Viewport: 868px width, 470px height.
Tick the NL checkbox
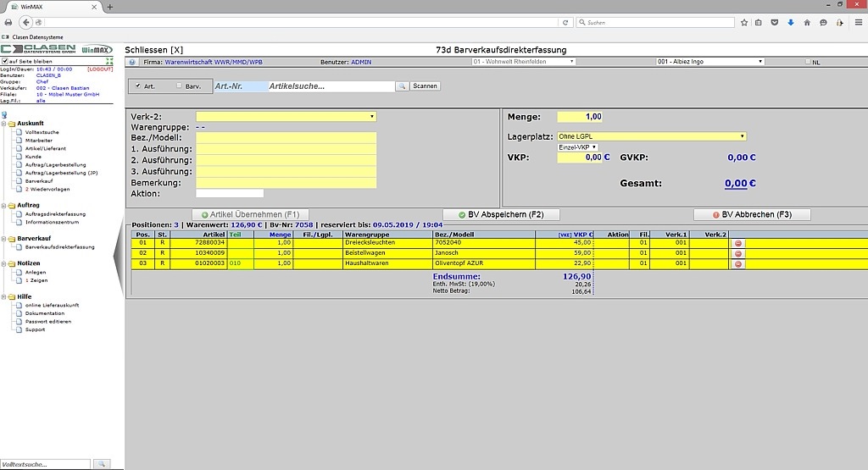coord(808,62)
